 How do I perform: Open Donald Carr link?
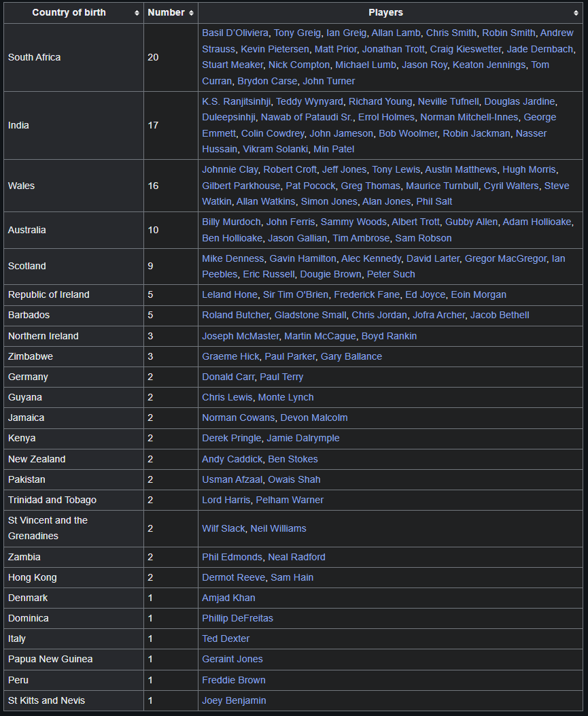(228, 377)
